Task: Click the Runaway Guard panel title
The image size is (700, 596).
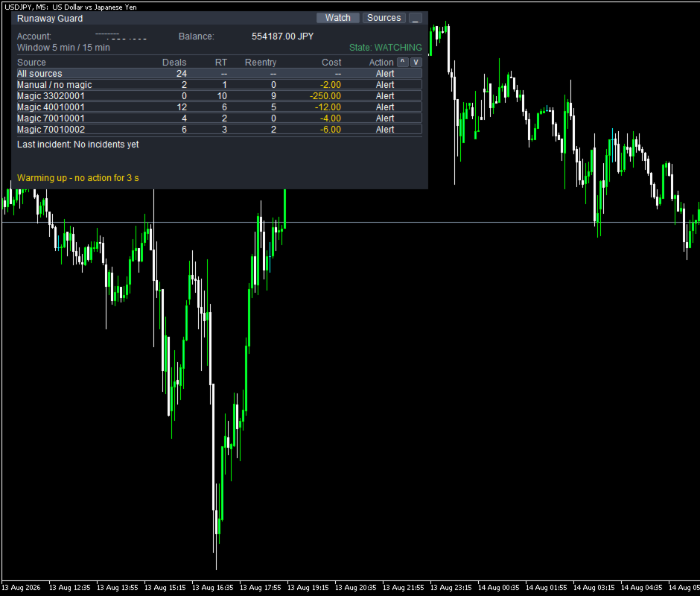Action: 50,19
